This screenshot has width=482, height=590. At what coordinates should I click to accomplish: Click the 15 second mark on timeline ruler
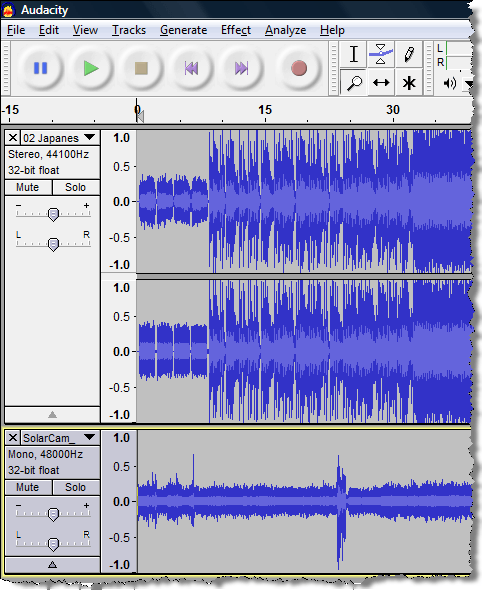(265, 110)
